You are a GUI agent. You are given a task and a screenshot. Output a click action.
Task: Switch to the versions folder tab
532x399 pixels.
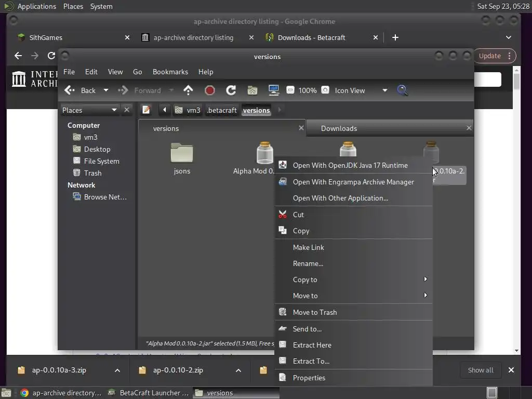coord(222,128)
